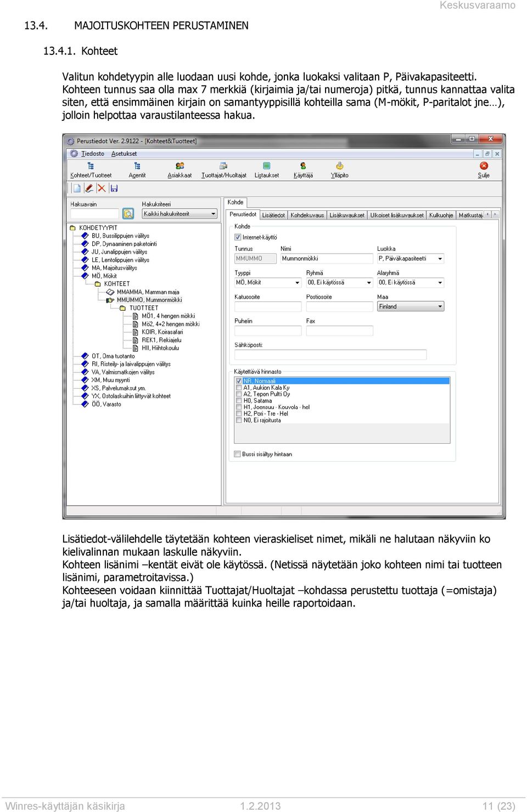This screenshot has height=812, width=527.
Task: Open the Tuottajat/Huoltajat toolbar icon
Action: coord(223,166)
